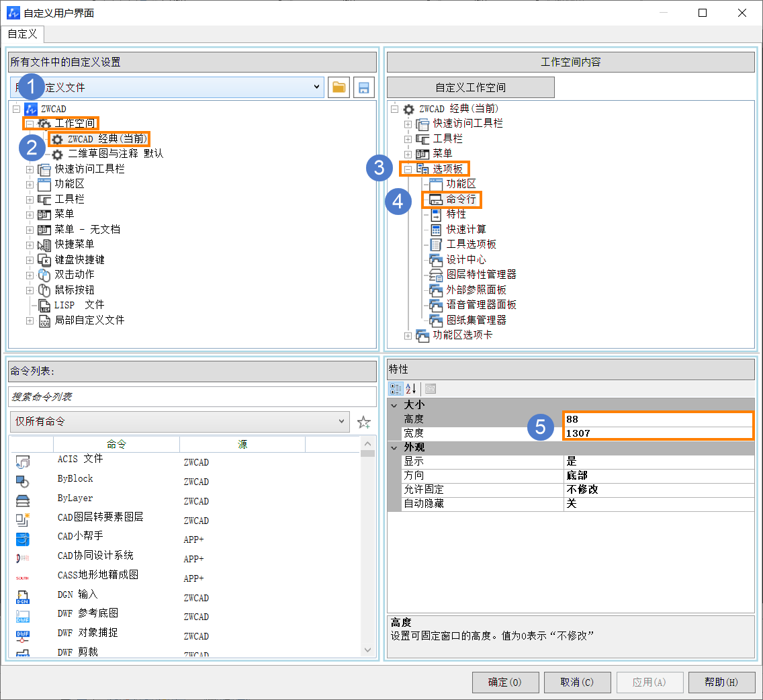Collapse the 选项板 node in workspace tree

click(x=408, y=169)
